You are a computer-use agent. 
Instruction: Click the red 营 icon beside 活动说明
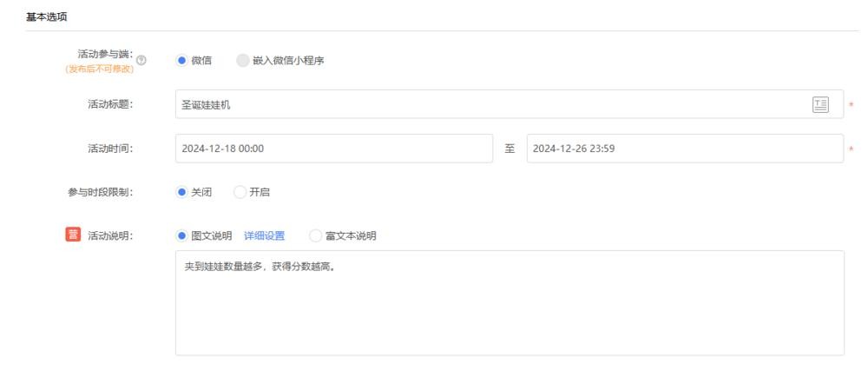point(73,235)
